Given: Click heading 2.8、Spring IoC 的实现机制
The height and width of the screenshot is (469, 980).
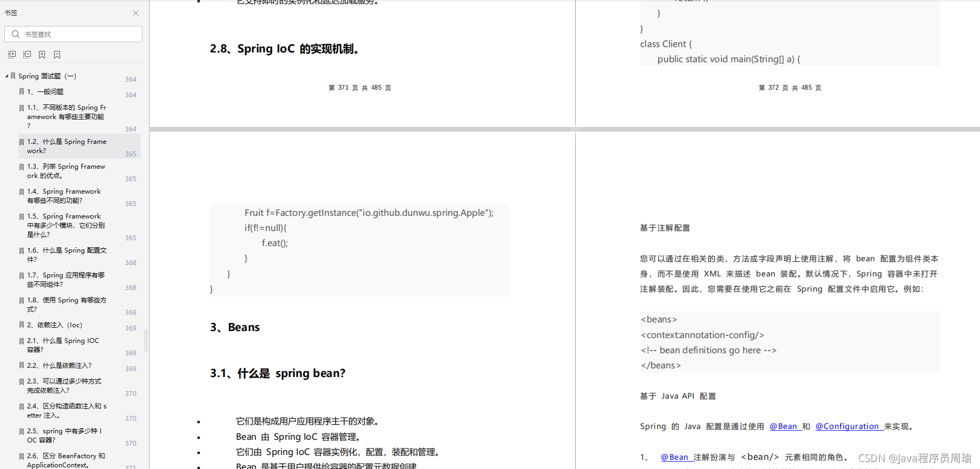Looking at the screenshot, I should (285, 49).
